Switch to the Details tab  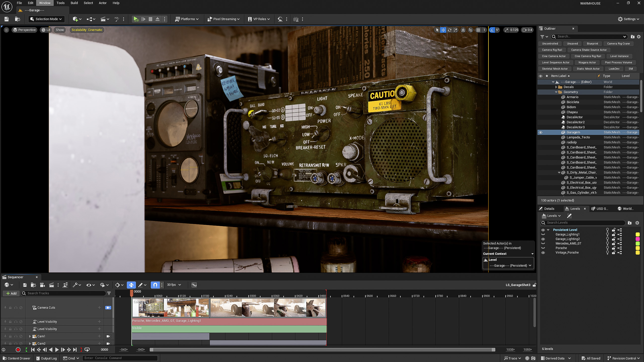point(549,209)
